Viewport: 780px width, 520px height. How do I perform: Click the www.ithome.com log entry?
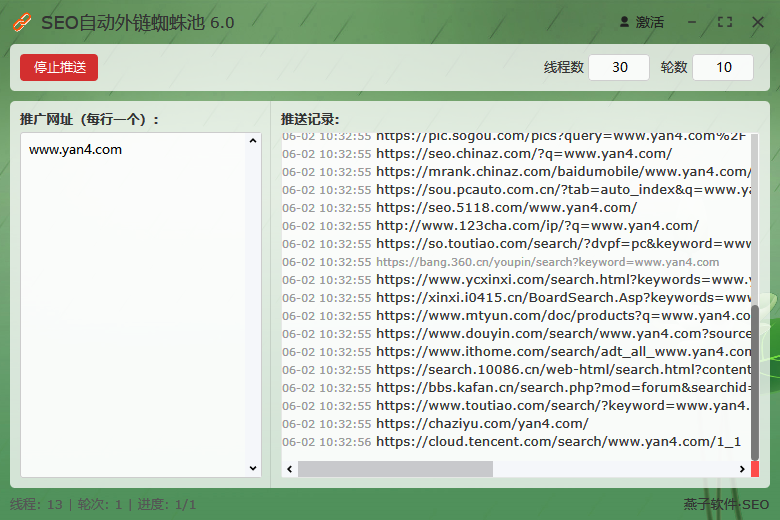(563, 352)
